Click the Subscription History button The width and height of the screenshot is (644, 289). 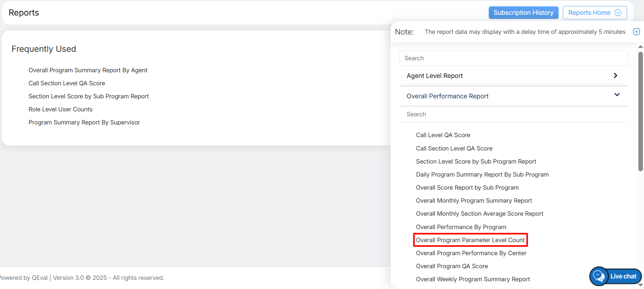pyautogui.click(x=523, y=13)
